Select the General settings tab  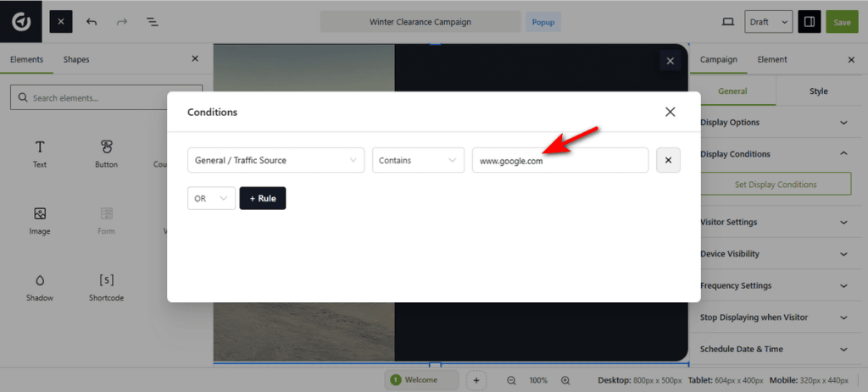pos(733,91)
